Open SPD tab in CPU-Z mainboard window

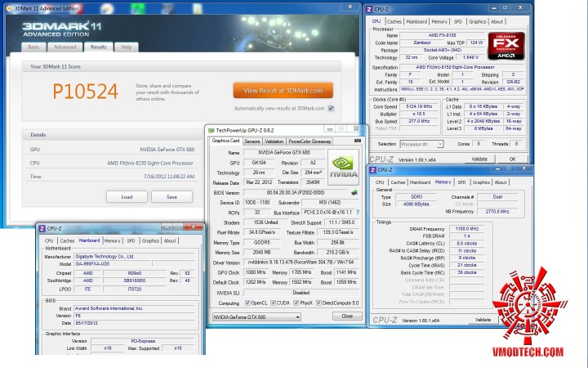click(x=131, y=240)
